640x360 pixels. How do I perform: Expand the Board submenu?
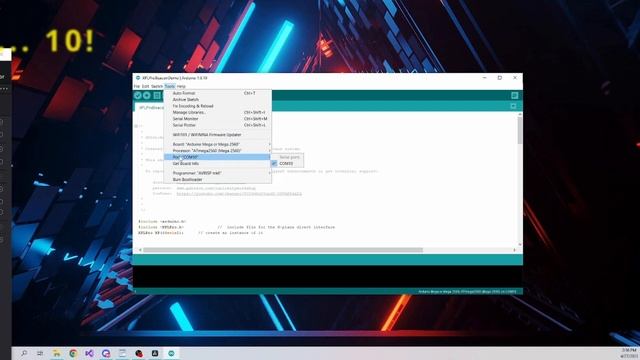217,144
